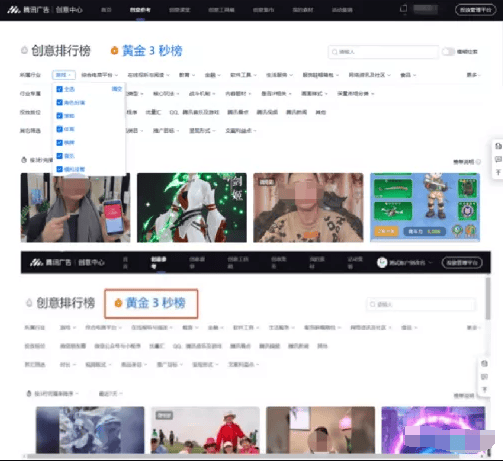Toggle the switch beside upper search box
503x461 pixels.
pos(448,52)
